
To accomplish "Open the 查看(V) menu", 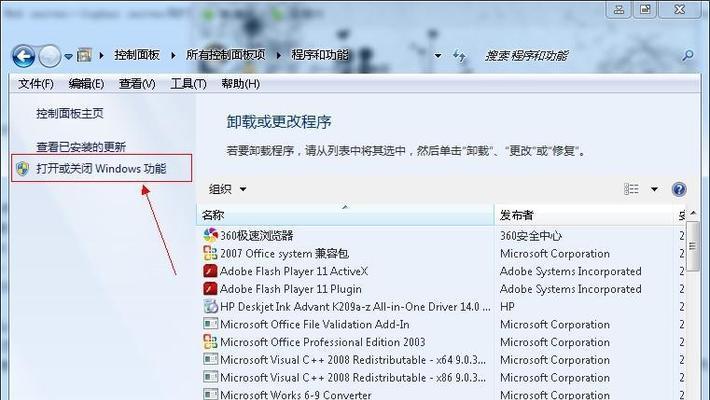I will tap(137, 84).
